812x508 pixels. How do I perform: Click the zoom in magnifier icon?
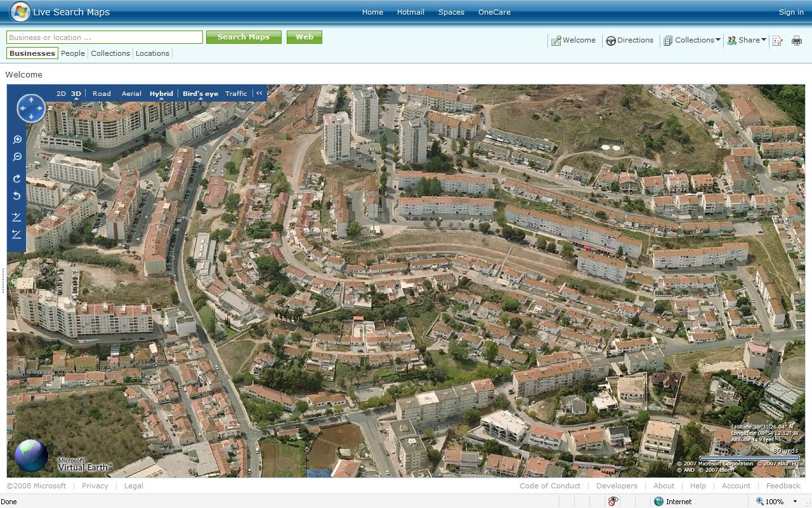click(17, 140)
